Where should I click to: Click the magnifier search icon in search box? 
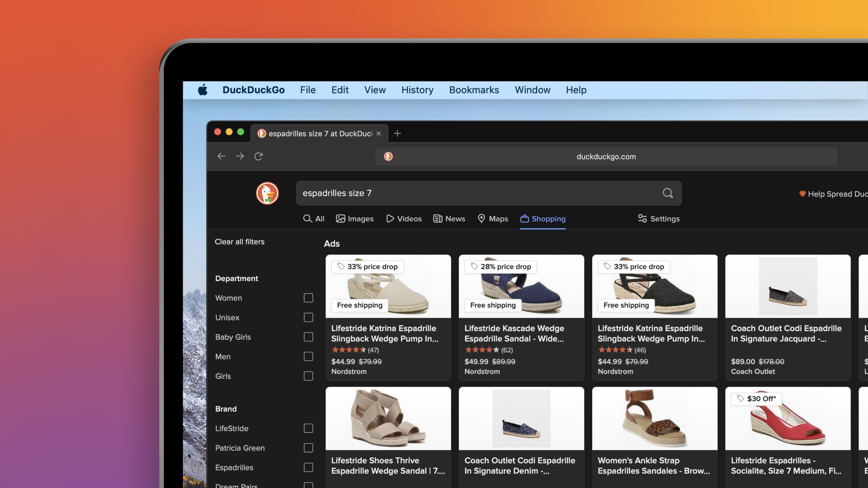[x=668, y=193]
